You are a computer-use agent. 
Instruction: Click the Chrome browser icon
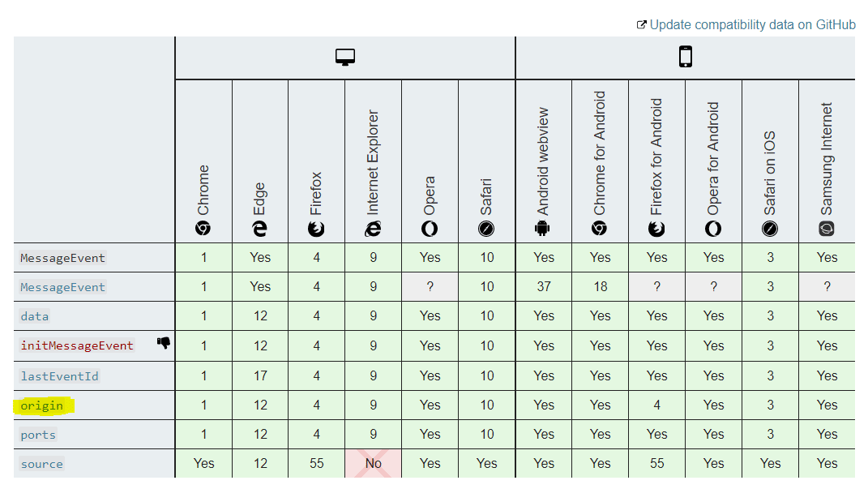(x=203, y=229)
